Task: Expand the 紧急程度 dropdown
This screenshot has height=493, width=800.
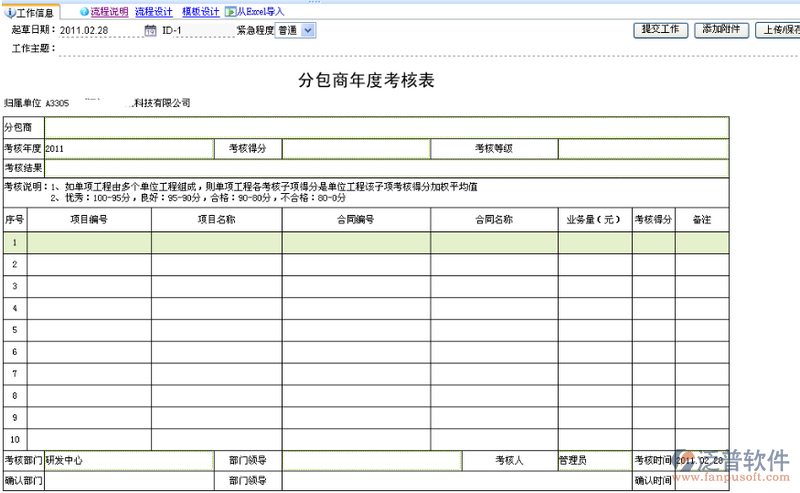Action: click(x=307, y=30)
